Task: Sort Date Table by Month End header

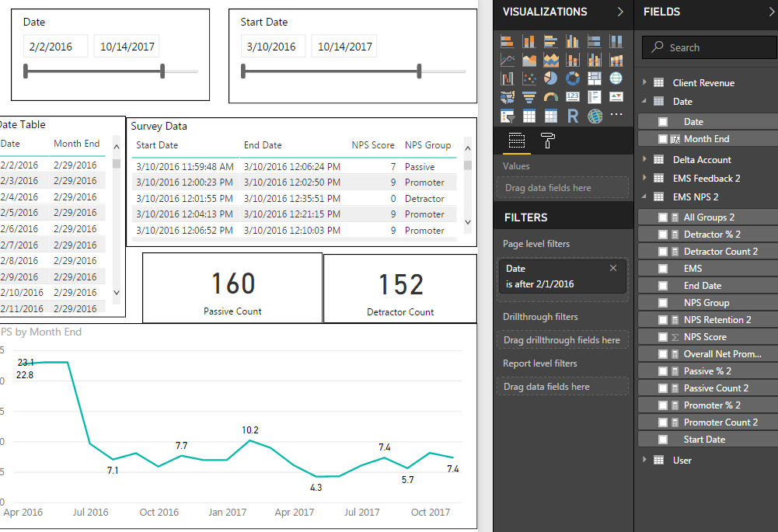Action: point(76,144)
